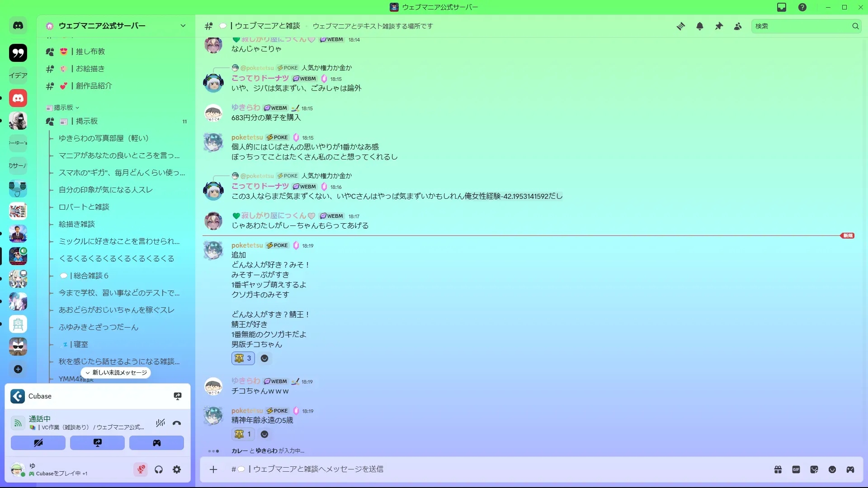Open the upload plus menu in message bar

pyautogui.click(x=213, y=469)
